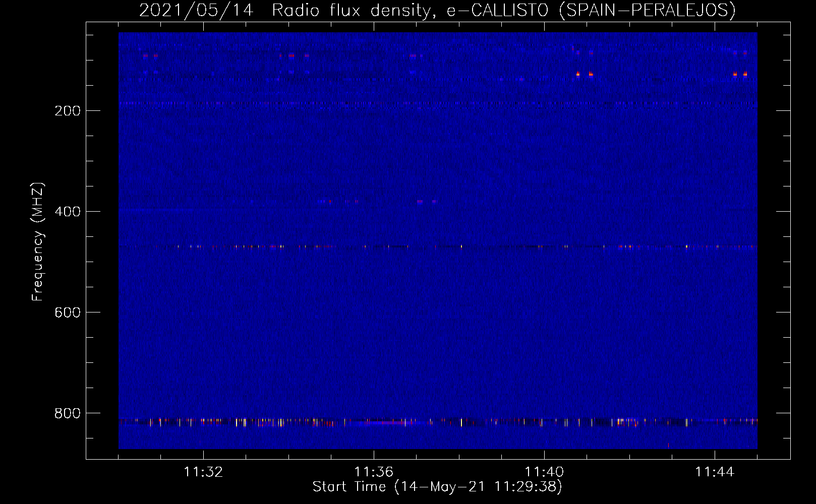This screenshot has width=816, height=504.
Task: Click the 200 frequency tick label
Action: 68,111
